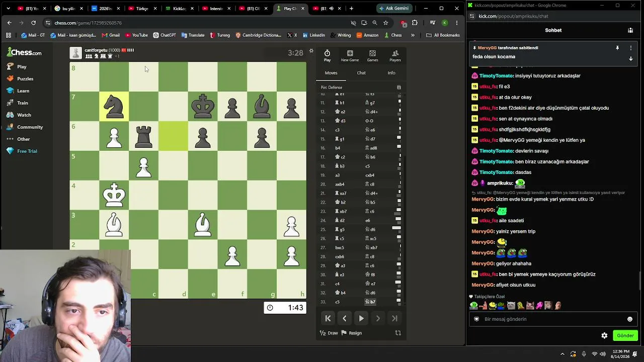Click the Free Trial link

27,151
